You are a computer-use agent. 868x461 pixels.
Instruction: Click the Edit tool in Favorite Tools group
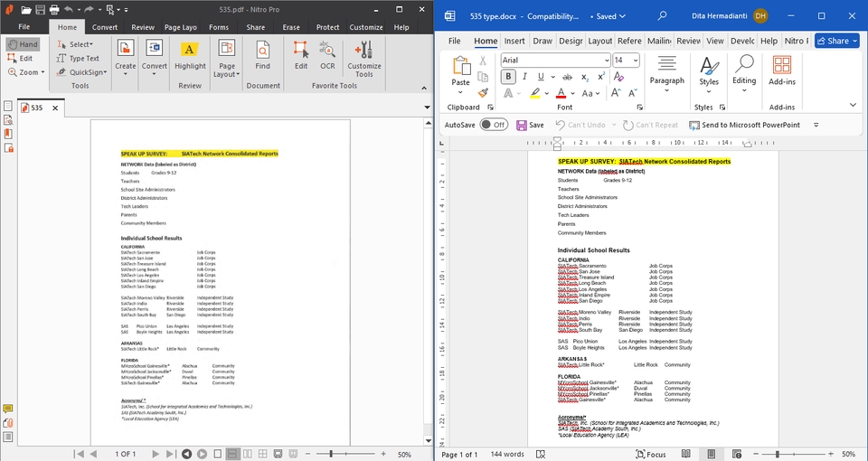click(x=301, y=56)
